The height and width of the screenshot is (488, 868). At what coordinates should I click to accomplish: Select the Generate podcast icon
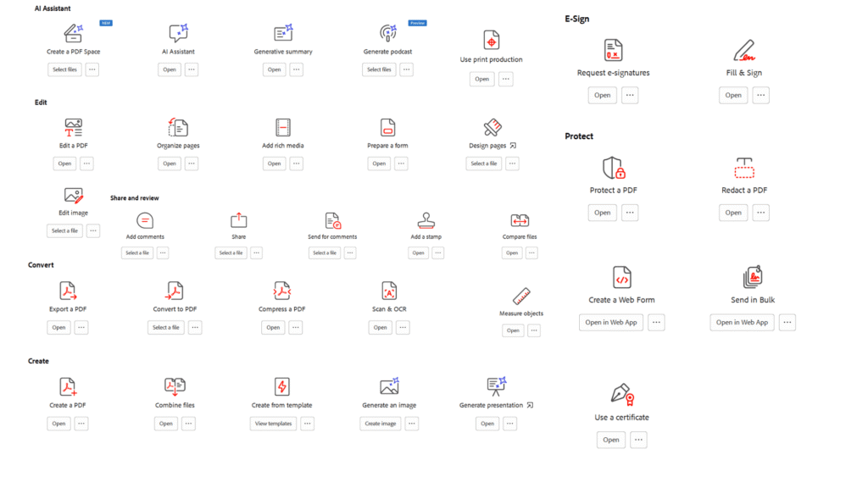(x=387, y=34)
